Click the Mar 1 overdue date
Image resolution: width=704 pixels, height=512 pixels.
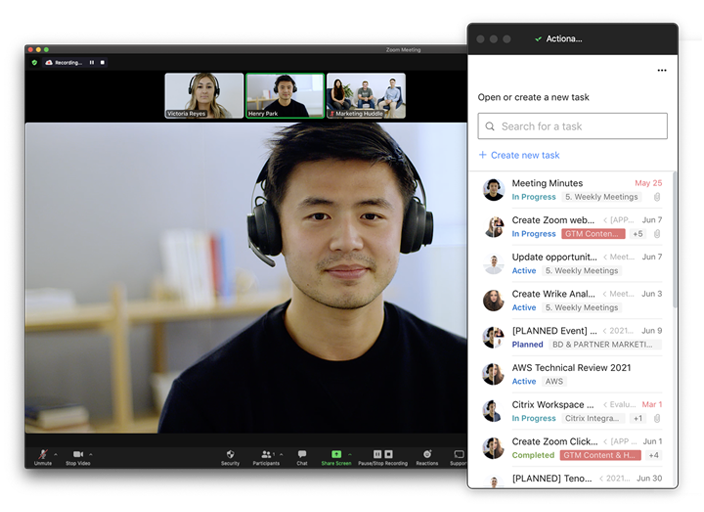click(x=652, y=405)
